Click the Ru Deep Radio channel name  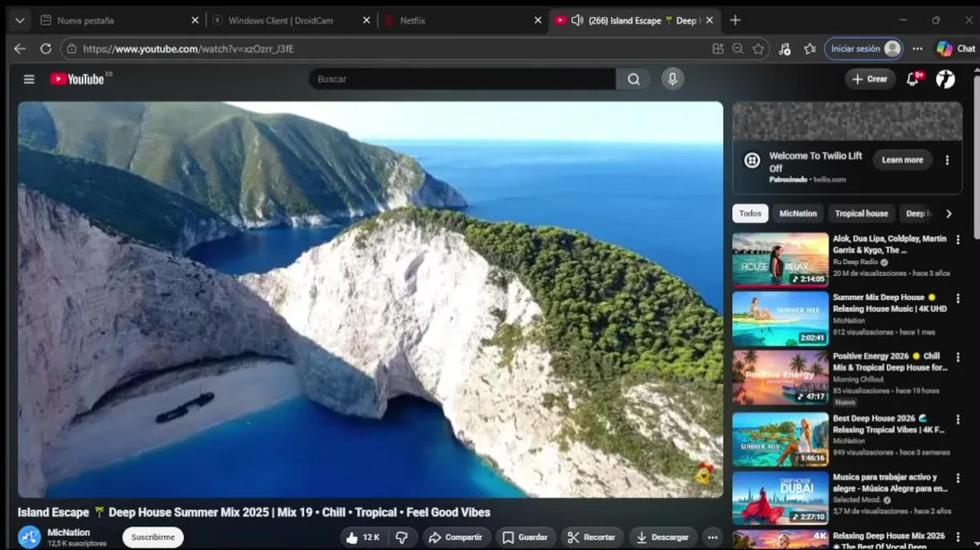[856, 262]
